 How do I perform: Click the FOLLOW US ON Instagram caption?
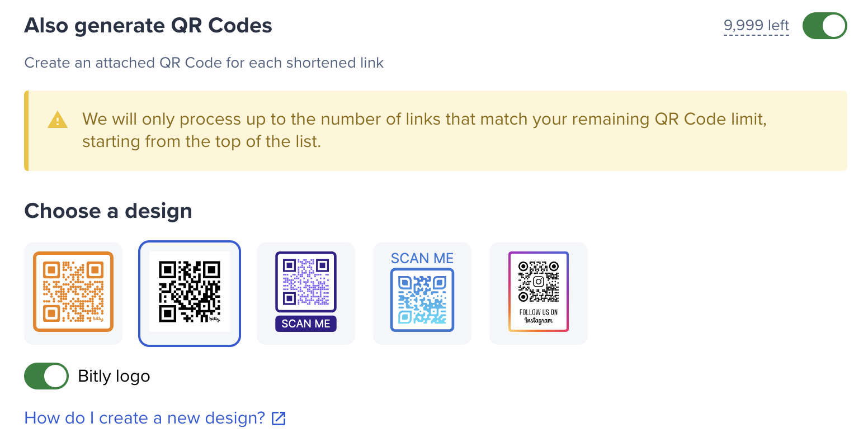pyautogui.click(x=539, y=316)
